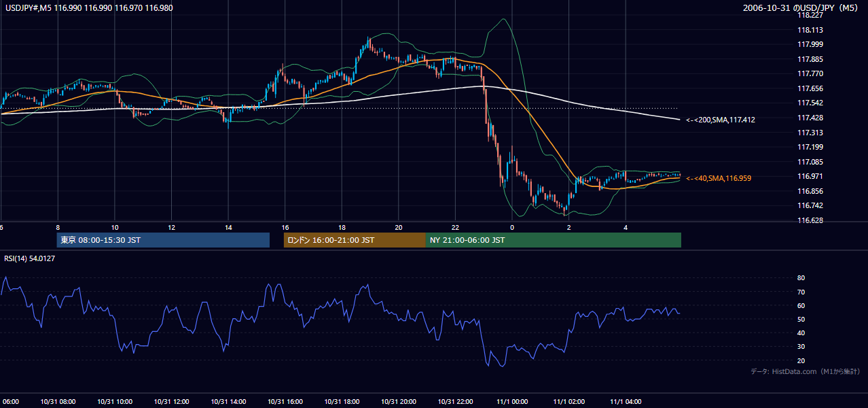
Task: Click price axis value 118.113
Action: tap(810, 30)
